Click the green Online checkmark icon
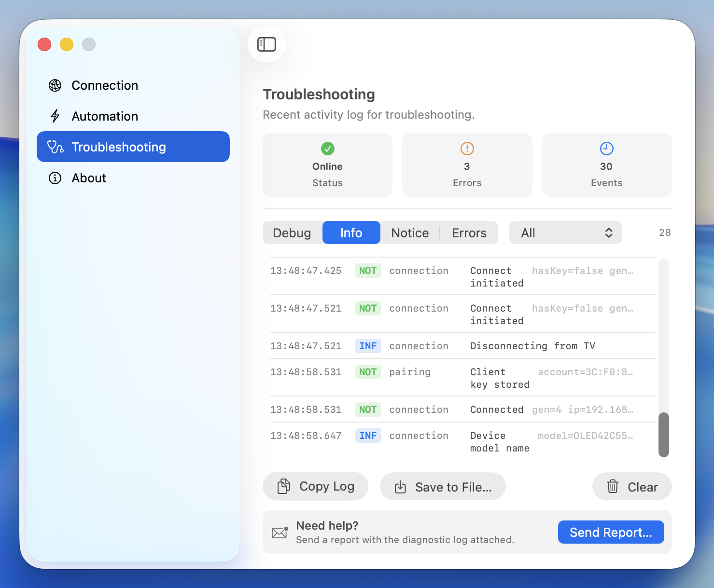 pyautogui.click(x=328, y=149)
